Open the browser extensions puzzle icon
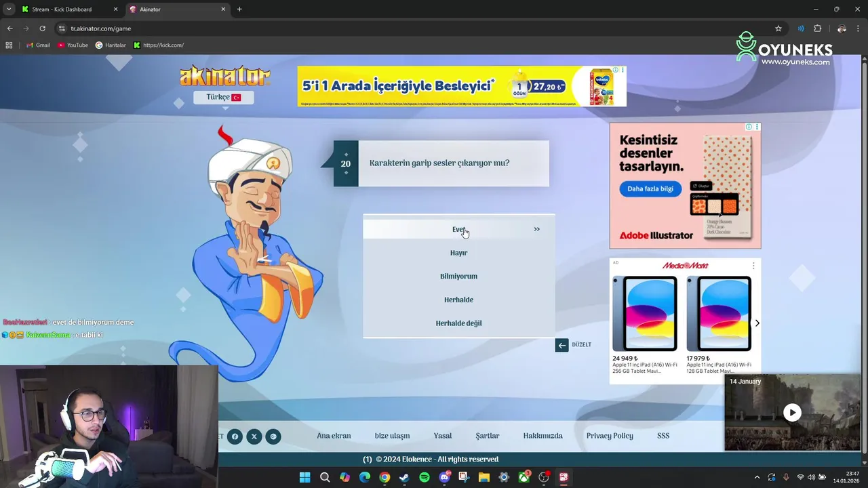868x488 pixels. [x=817, y=28]
